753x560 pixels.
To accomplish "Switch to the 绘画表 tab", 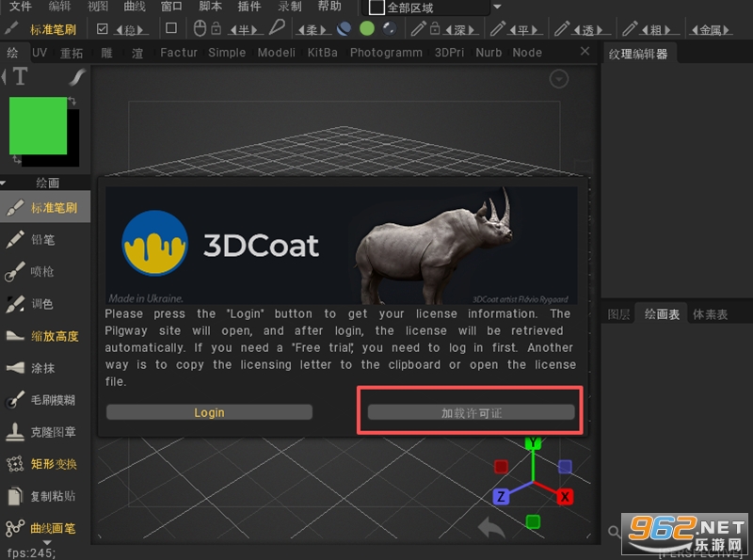I will [662, 314].
